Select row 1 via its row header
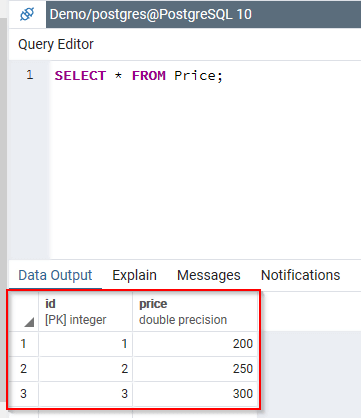This screenshot has height=418, width=361. point(23,344)
